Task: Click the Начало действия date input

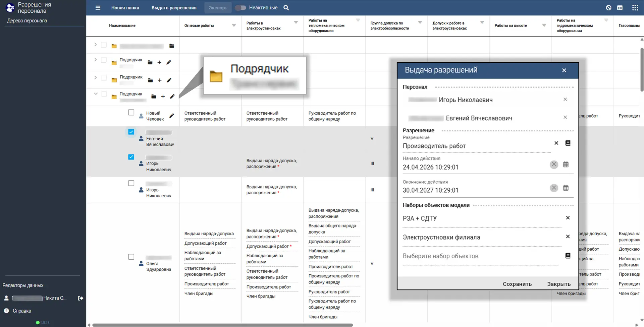Action: pos(476,167)
